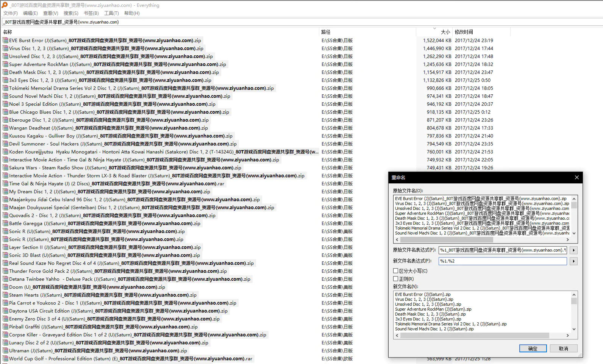Open the 查看(V) menu
603x364 pixels.
51,13
